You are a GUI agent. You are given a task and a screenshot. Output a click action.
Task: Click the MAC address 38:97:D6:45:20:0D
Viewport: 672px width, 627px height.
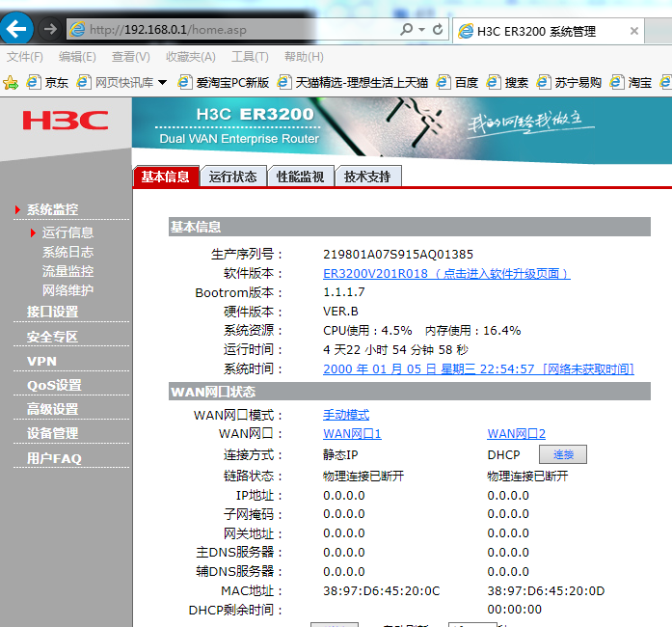click(x=546, y=591)
